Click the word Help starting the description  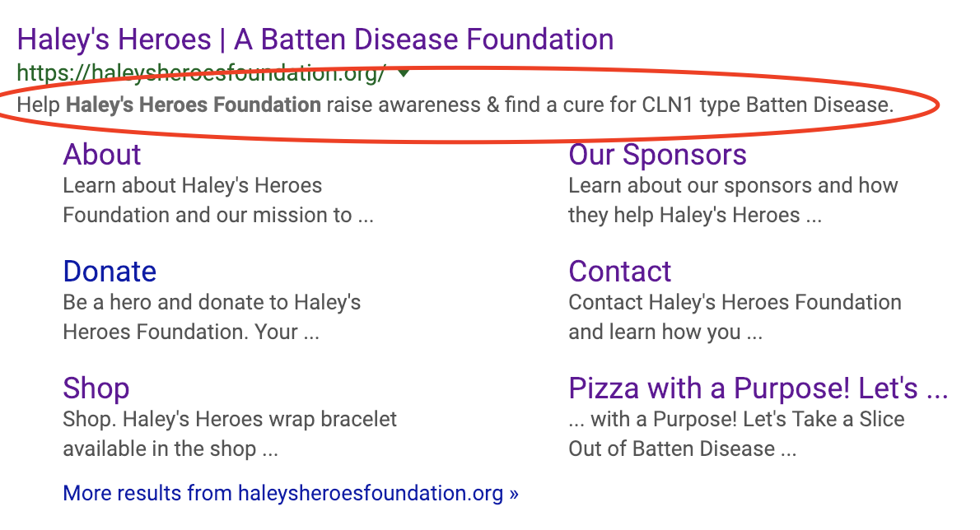coord(38,105)
